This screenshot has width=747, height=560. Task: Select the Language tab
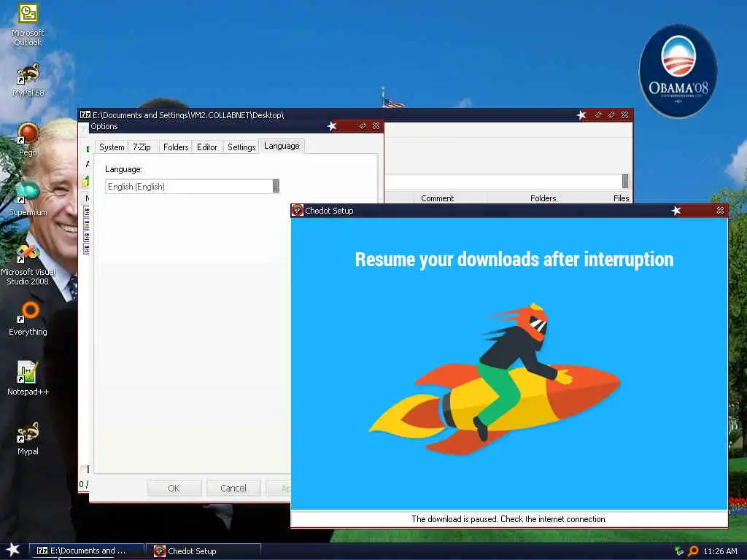tap(282, 146)
